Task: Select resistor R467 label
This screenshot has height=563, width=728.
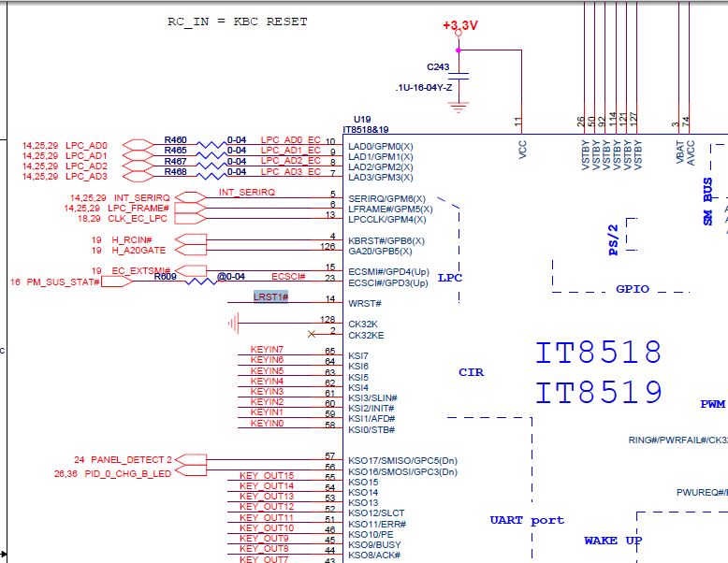Action: [x=176, y=161]
